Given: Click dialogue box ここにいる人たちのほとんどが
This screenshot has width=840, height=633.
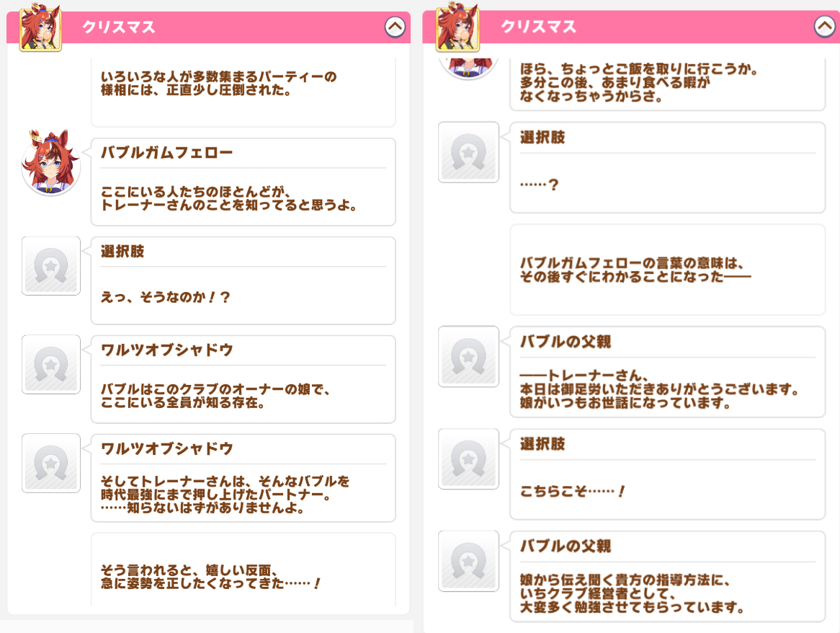Looking at the screenshot, I should [243, 182].
